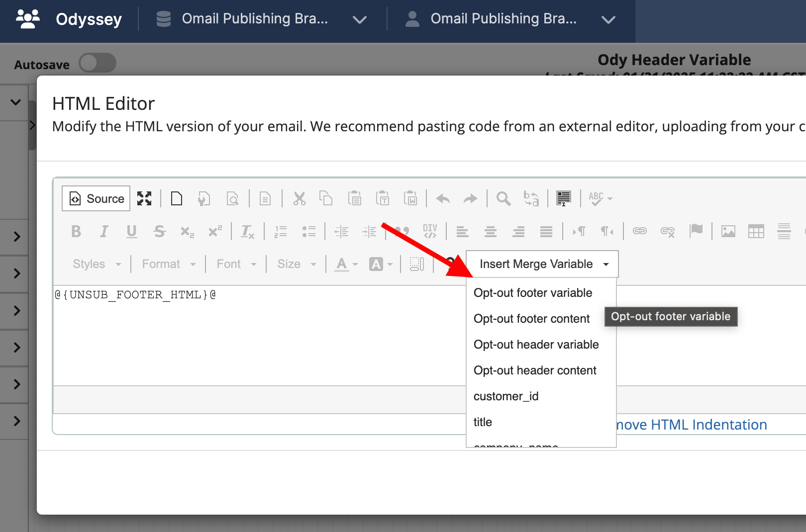Open the Insert Merge Variable dropdown
The width and height of the screenshot is (806, 532).
[542, 264]
